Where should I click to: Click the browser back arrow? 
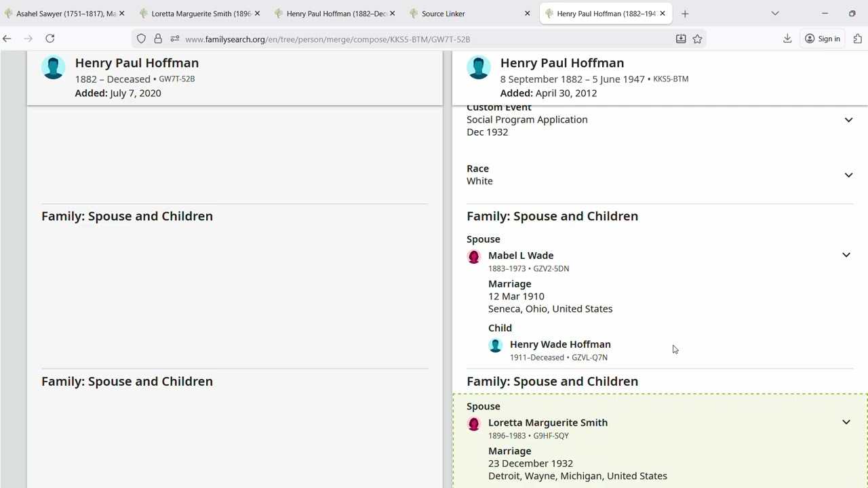click(7, 39)
